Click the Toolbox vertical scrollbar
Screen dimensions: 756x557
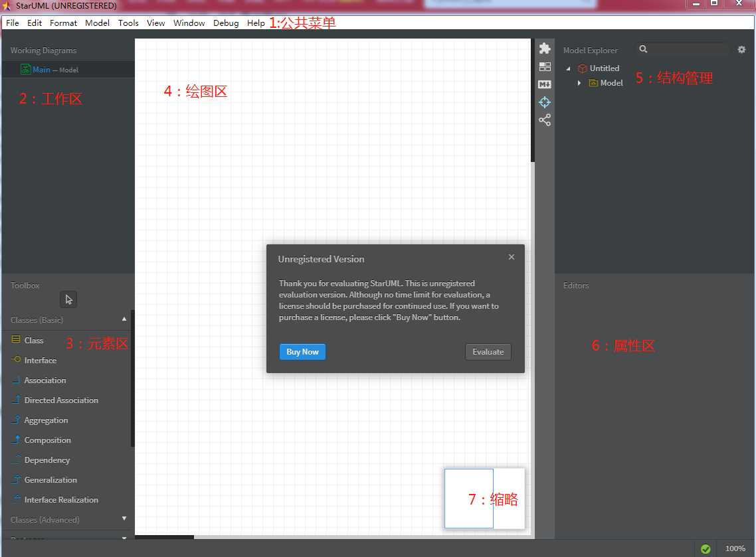133,379
